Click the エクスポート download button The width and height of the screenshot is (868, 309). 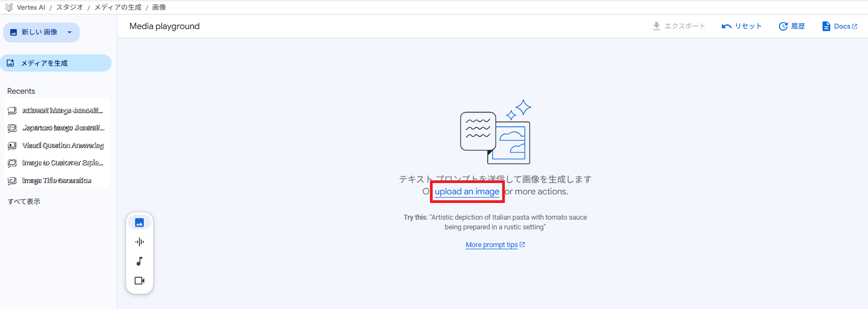pyautogui.click(x=679, y=26)
